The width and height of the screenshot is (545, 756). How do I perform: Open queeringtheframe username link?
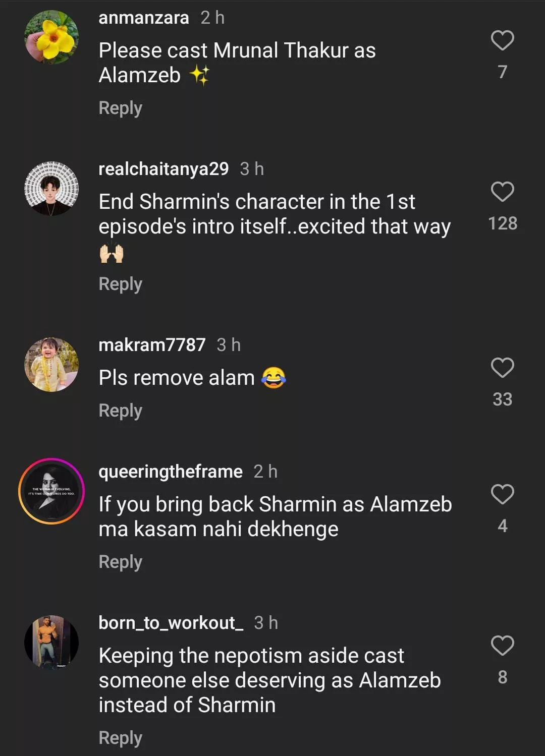coord(171,472)
